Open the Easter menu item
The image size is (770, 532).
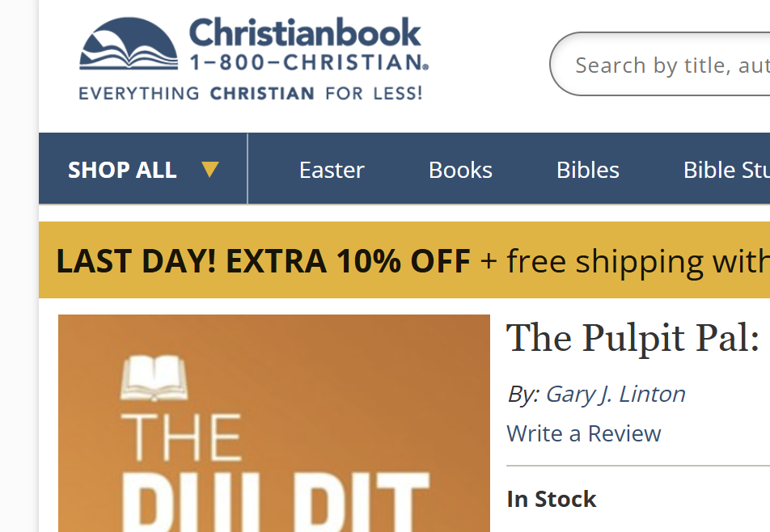coord(332,170)
